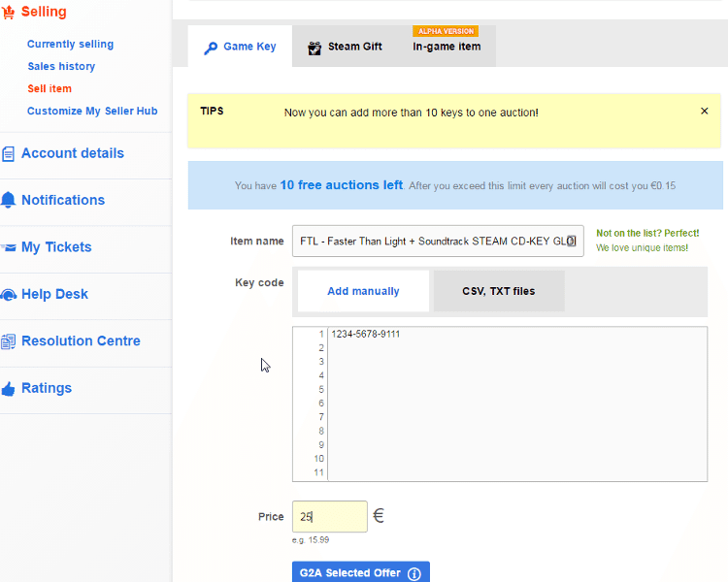The height and width of the screenshot is (582, 728).
Task: Click the Steam Gift present icon
Action: tap(314, 48)
